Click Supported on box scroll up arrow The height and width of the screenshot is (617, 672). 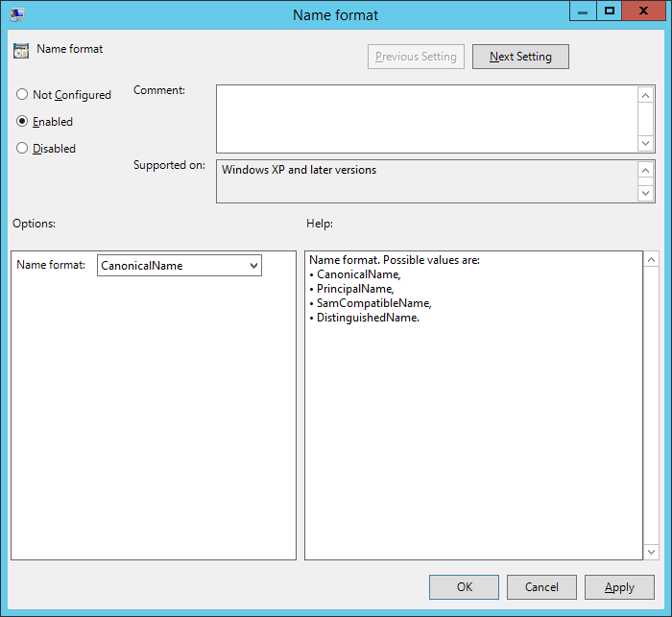pos(646,170)
